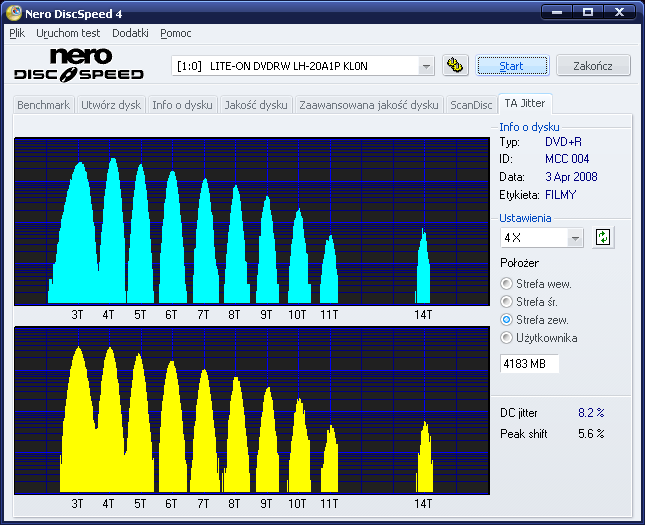Click the 4183 MB position field
Screen dimensions: 645x525
click(529, 364)
